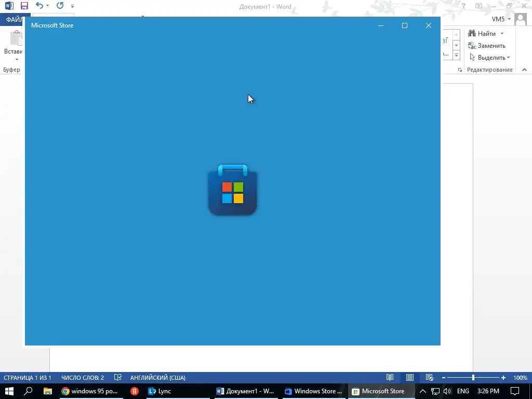Click 100% zoom level in status bar
Screen dimensions: 532x399
point(520,378)
